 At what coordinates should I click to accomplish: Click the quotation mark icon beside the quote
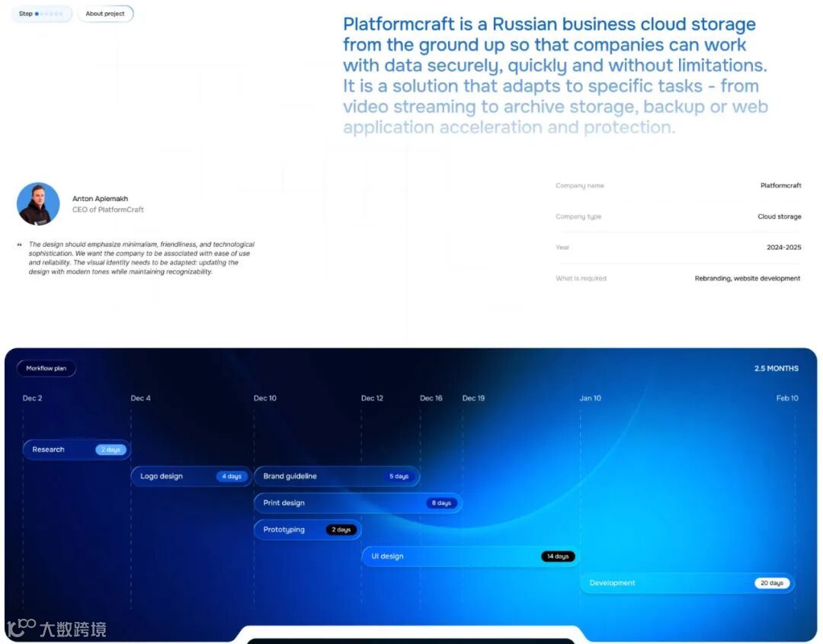pyautogui.click(x=19, y=245)
